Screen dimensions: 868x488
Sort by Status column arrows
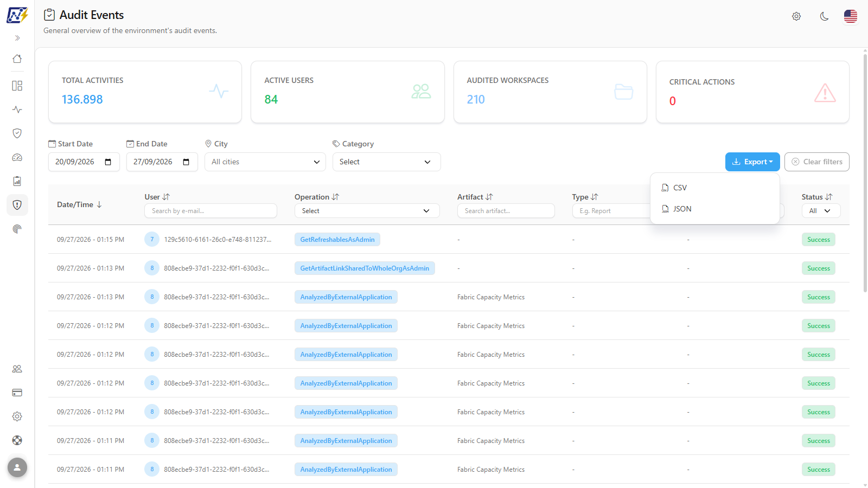(x=829, y=197)
